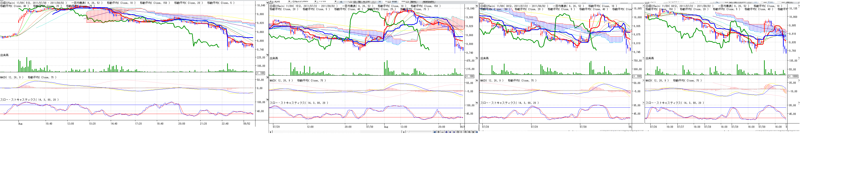This screenshot has height=195, width=868.
Task: Open the 11/09 contract month dropdown
Action: click(336, 1)
